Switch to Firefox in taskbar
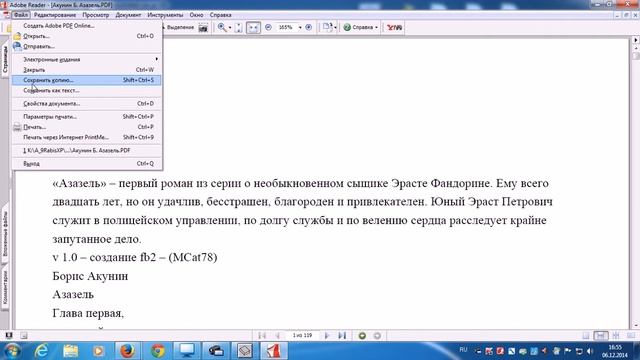 coord(127,351)
